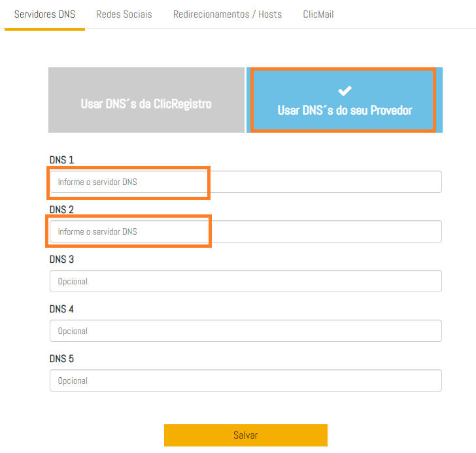Click the DNS 5 label text
This screenshot has height=453, width=476.
click(61, 359)
